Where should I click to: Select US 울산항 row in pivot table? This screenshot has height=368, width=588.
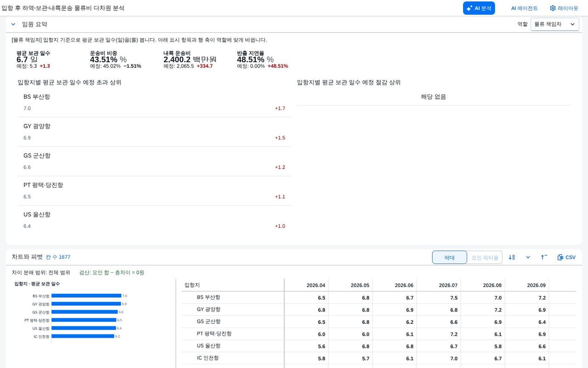tap(379, 346)
